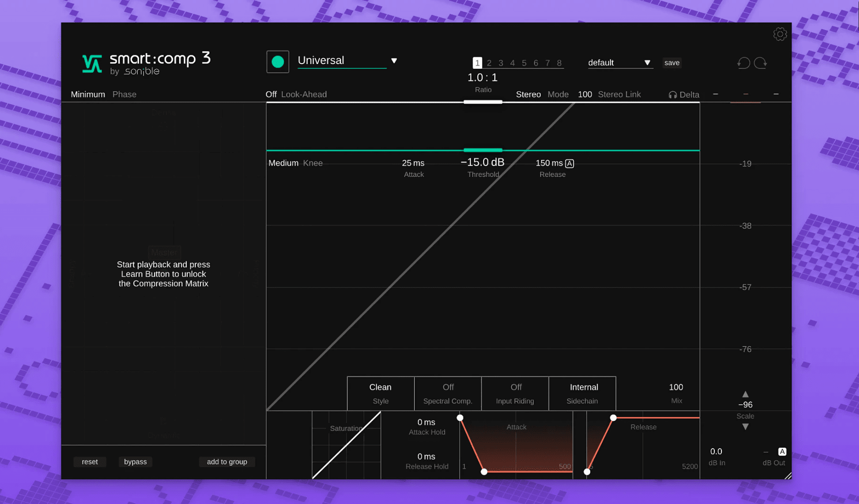Click the Stereo Link value 100

click(585, 95)
